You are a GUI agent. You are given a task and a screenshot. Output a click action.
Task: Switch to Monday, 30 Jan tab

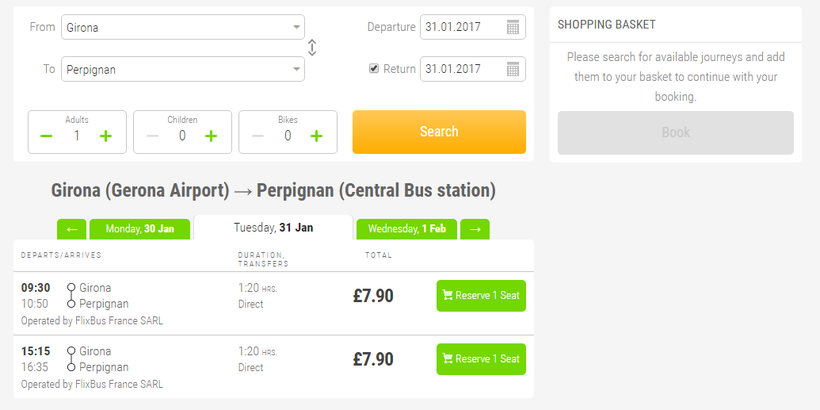click(140, 229)
